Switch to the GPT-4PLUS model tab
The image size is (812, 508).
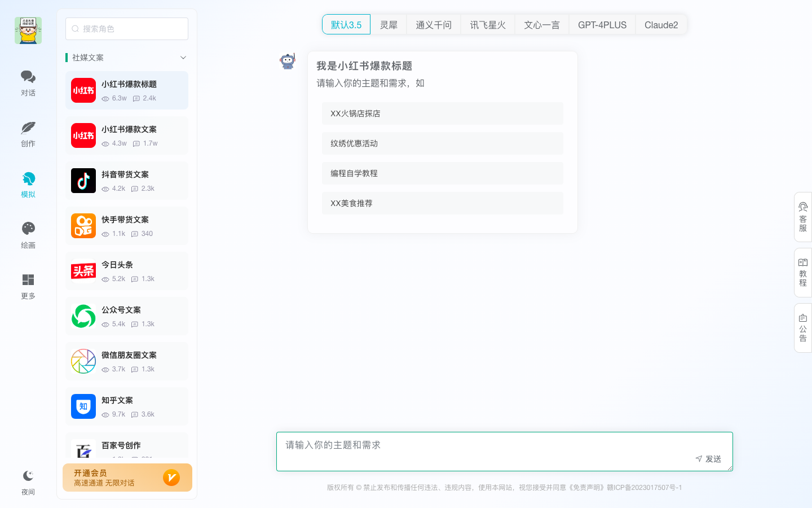pos(602,25)
